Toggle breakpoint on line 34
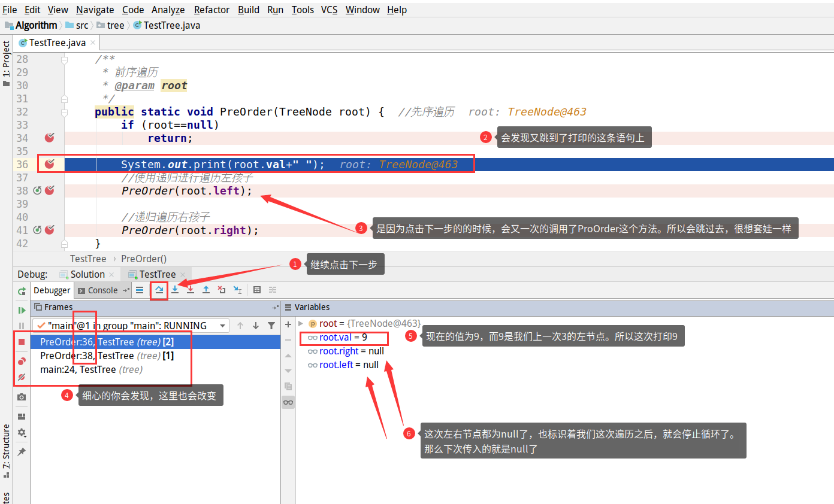This screenshot has width=834, height=504. pyautogui.click(x=50, y=138)
